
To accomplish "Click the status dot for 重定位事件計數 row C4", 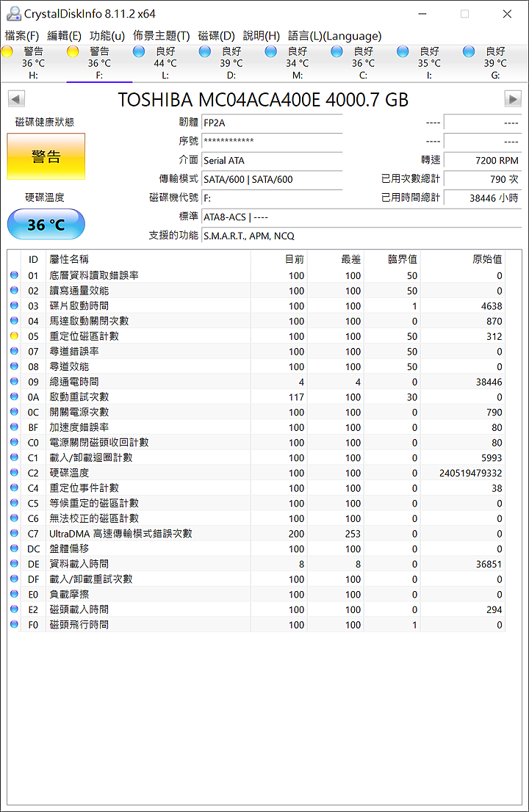I will [14, 487].
